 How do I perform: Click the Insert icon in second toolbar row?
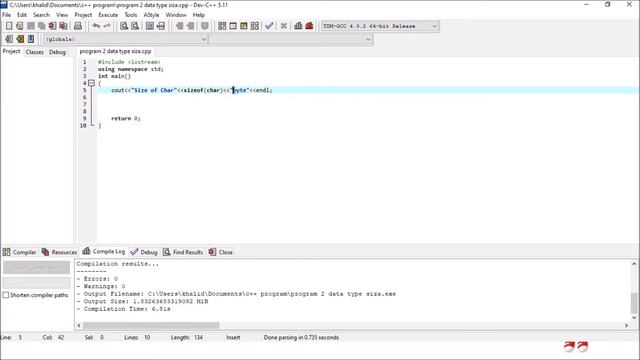[9, 39]
